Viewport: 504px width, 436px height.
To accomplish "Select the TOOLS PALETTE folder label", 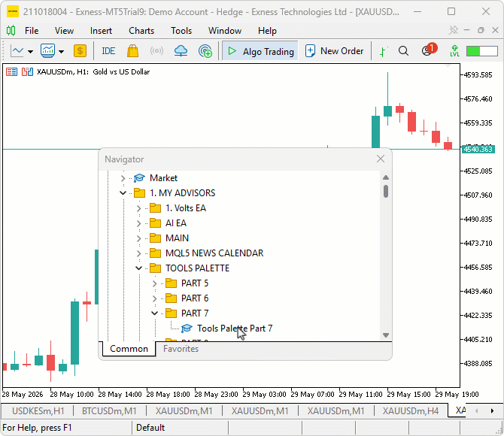I will coord(197,268).
